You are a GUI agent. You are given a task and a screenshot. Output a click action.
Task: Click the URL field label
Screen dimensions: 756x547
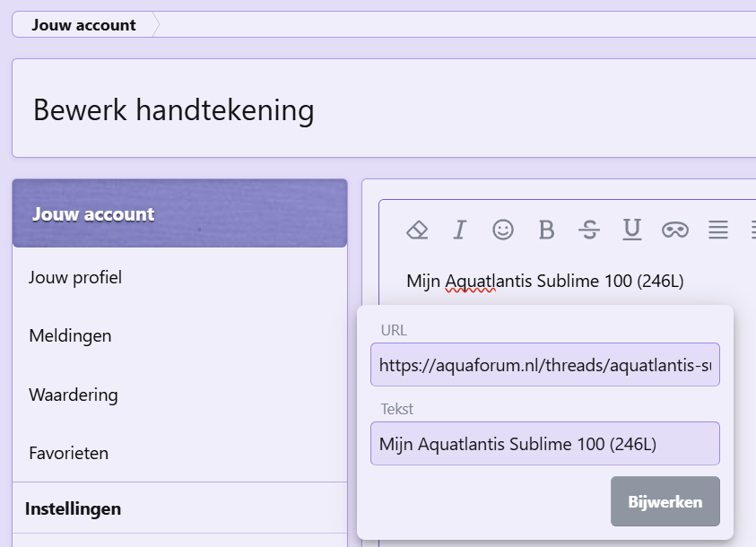pos(394,330)
